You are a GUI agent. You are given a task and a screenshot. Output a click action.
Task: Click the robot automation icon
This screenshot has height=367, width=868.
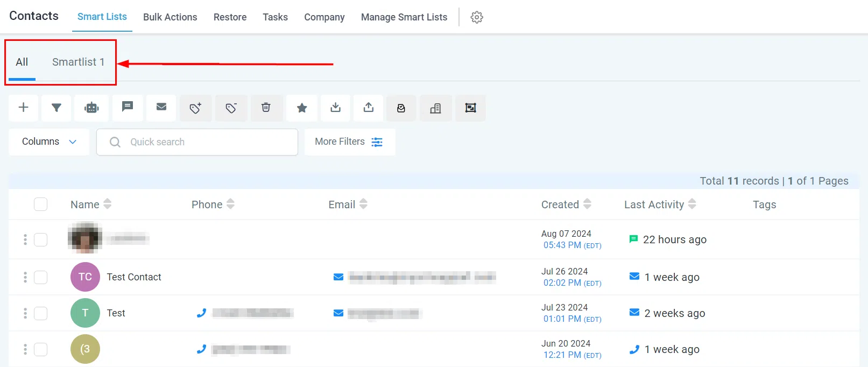point(91,108)
